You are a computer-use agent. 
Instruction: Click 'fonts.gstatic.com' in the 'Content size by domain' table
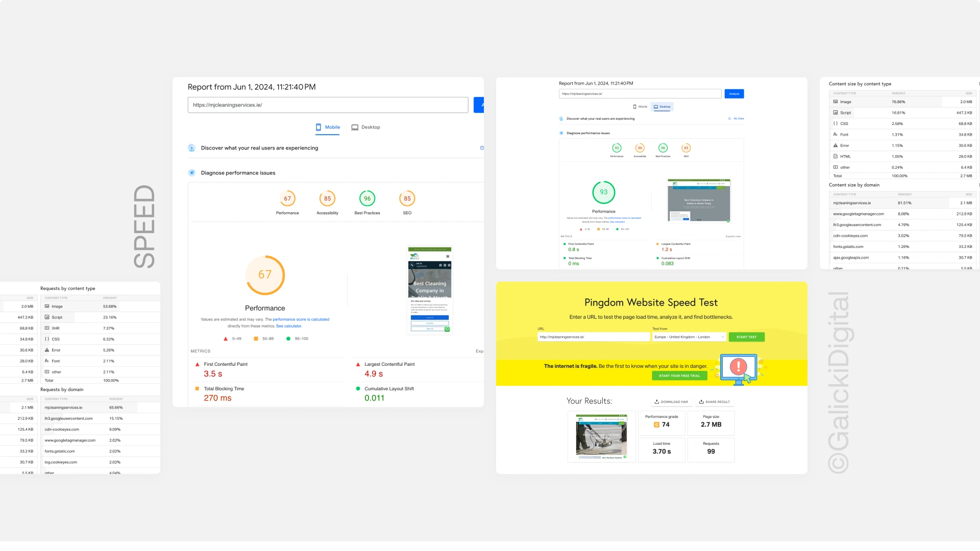(848, 246)
